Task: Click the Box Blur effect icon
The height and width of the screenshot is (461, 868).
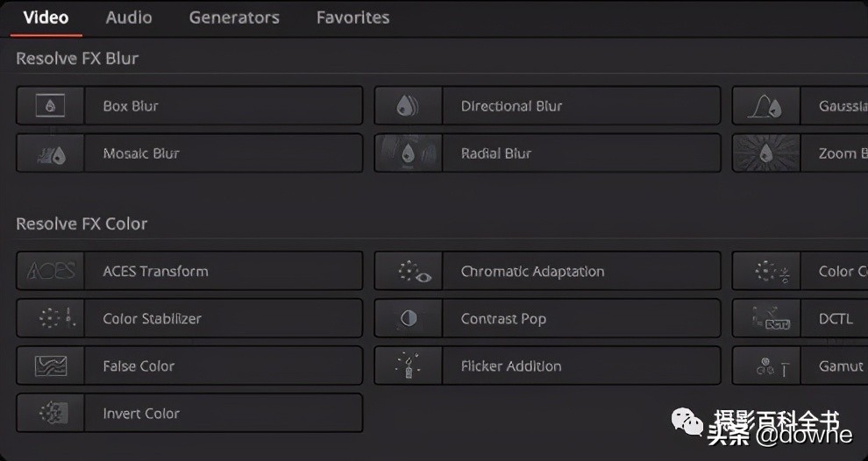Action: tap(50, 106)
